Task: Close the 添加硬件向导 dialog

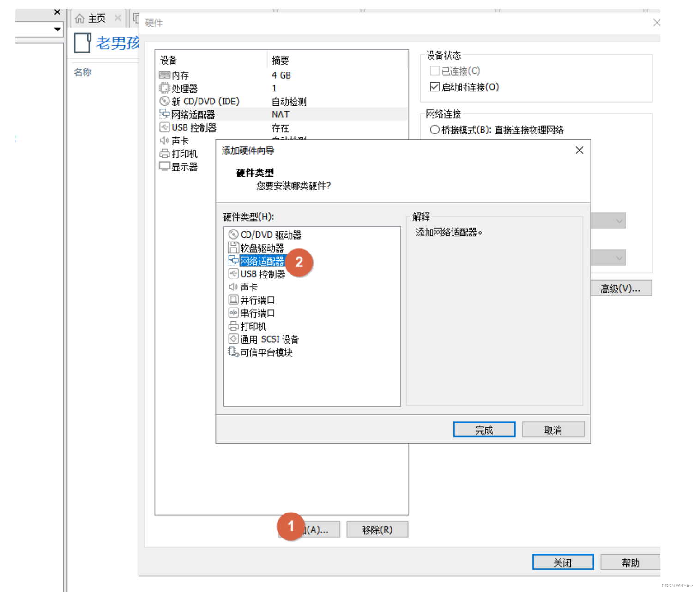Action: point(579,150)
